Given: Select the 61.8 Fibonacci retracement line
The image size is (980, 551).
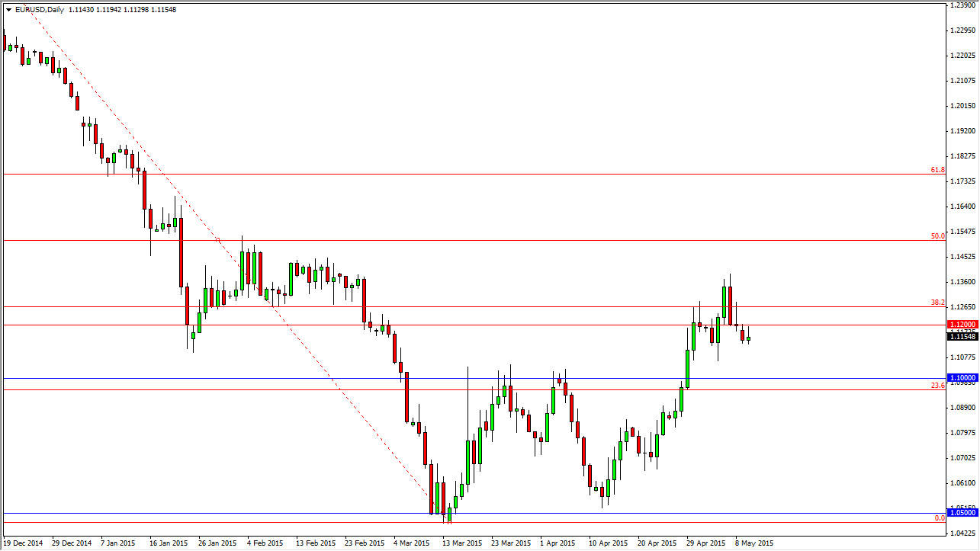Looking at the screenshot, I should (x=458, y=174).
